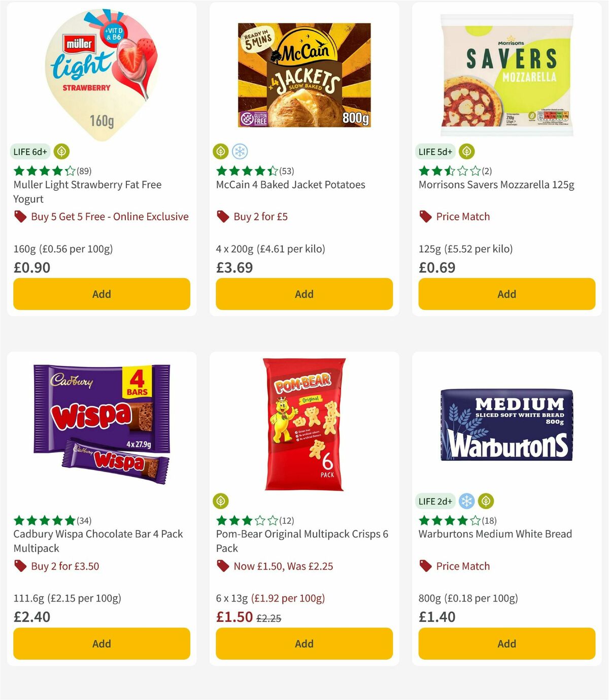Click the Now £1.50 Was £2.25 offer link
The height and width of the screenshot is (700, 609).
(x=283, y=566)
